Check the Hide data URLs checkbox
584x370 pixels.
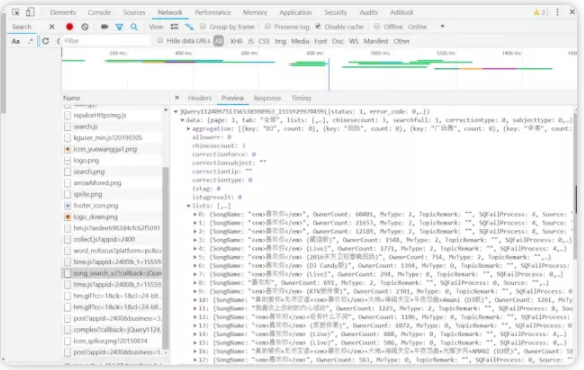point(160,40)
